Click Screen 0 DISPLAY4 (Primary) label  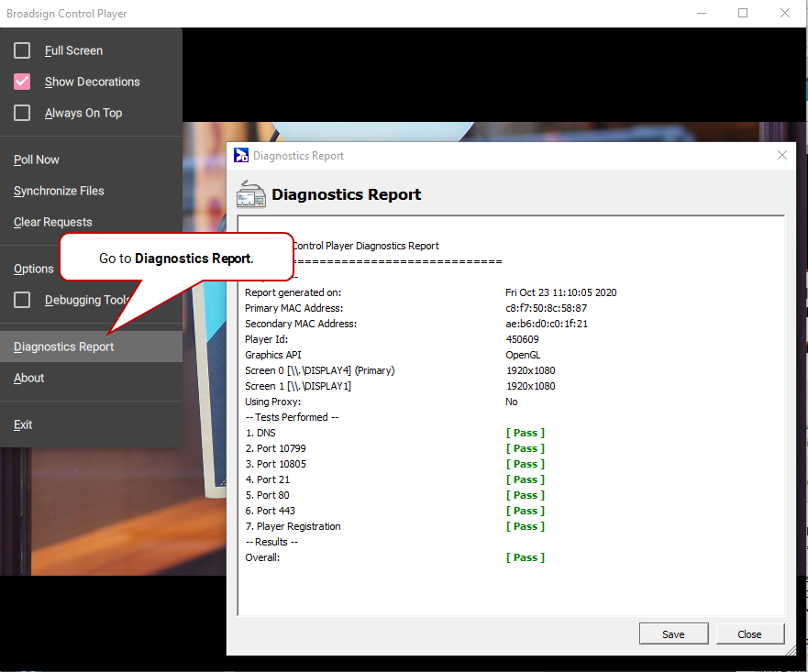319,370
